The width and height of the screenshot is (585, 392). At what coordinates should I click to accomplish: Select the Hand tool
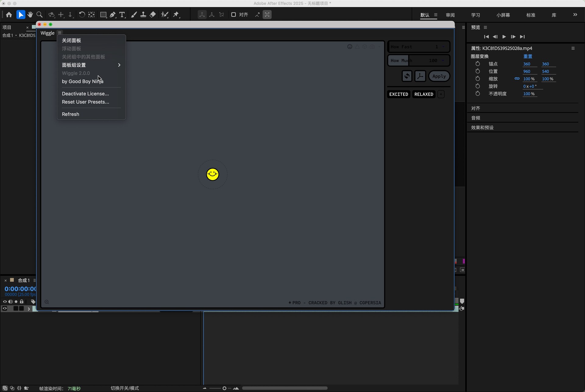pos(30,15)
